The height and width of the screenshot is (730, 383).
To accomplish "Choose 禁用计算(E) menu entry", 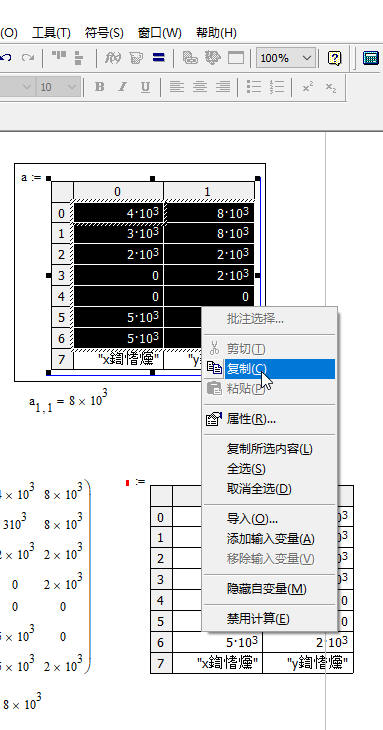I will pyautogui.click(x=269, y=619).
